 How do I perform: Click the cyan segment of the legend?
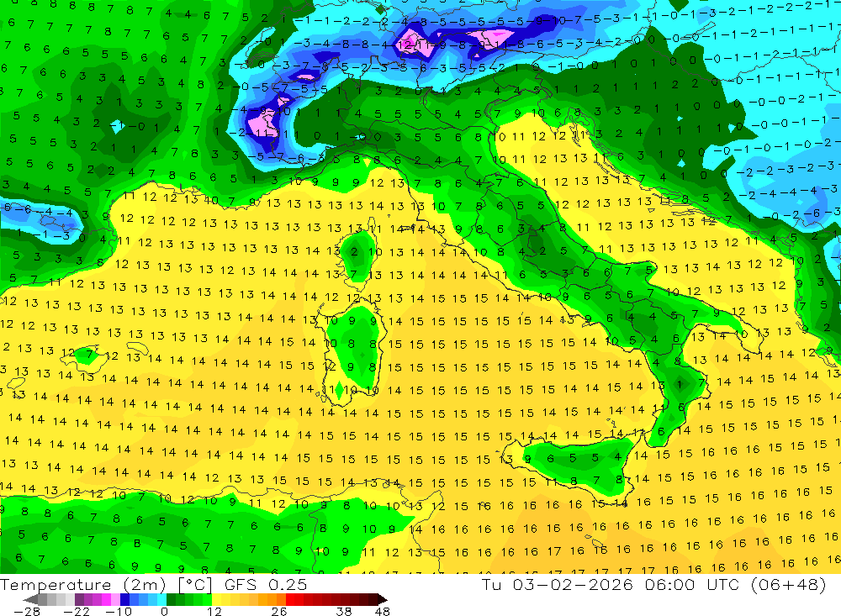click(x=161, y=600)
